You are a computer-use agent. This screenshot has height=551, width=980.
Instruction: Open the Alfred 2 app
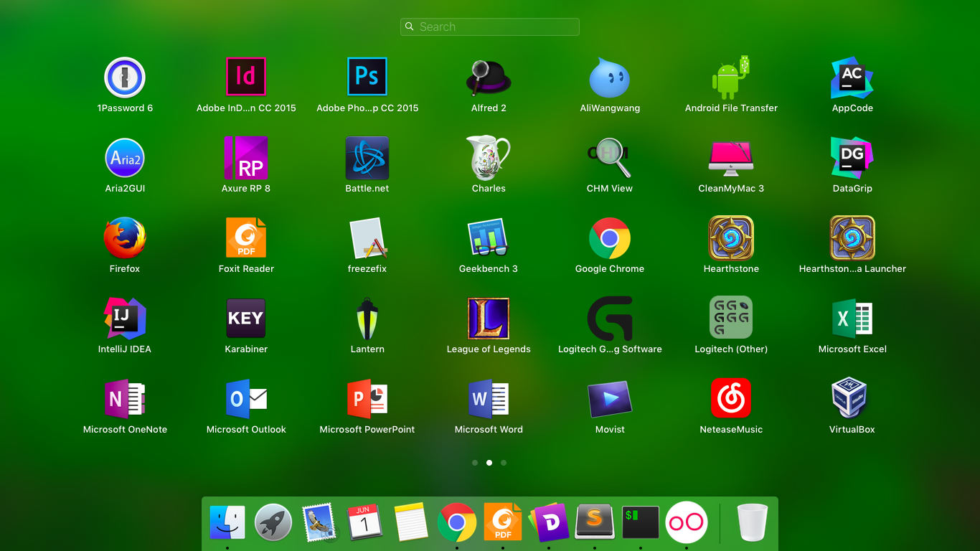pyautogui.click(x=489, y=77)
